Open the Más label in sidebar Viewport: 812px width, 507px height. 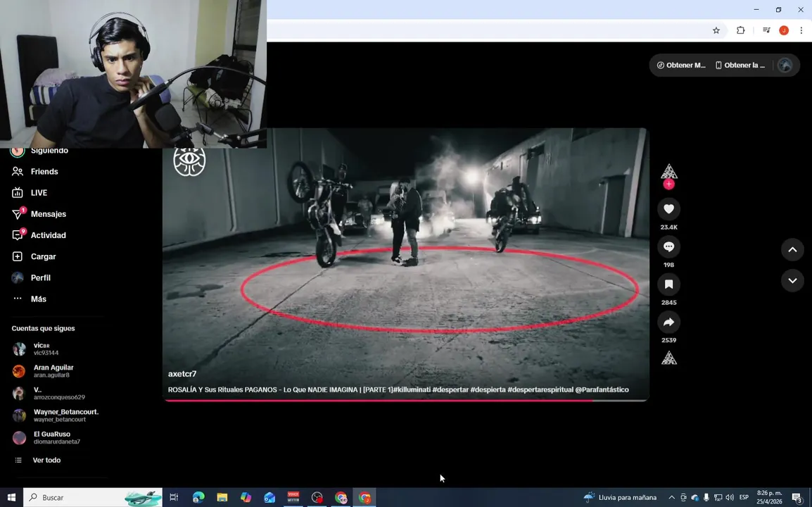[38, 299]
